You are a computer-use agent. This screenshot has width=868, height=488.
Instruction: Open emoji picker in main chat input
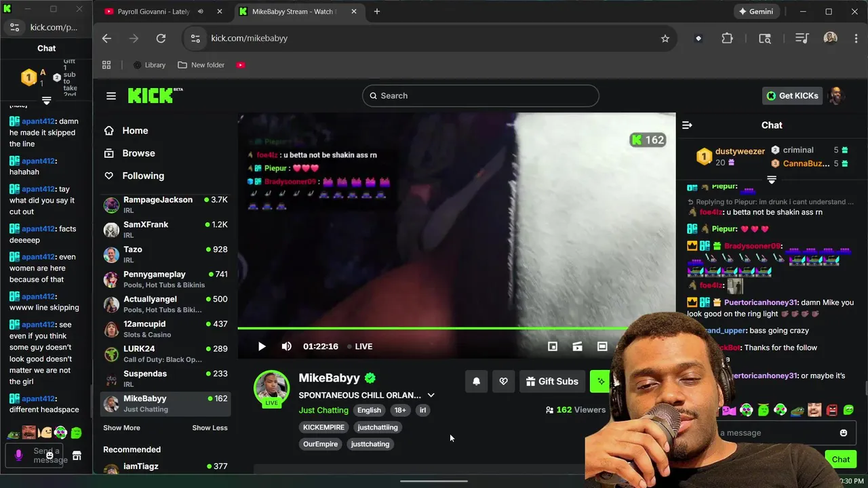pos(844,432)
